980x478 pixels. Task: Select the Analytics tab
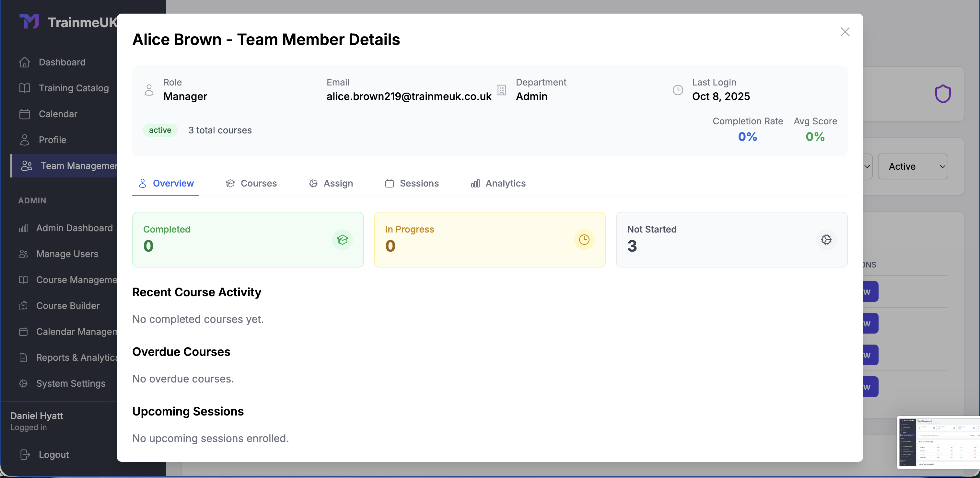point(498,183)
